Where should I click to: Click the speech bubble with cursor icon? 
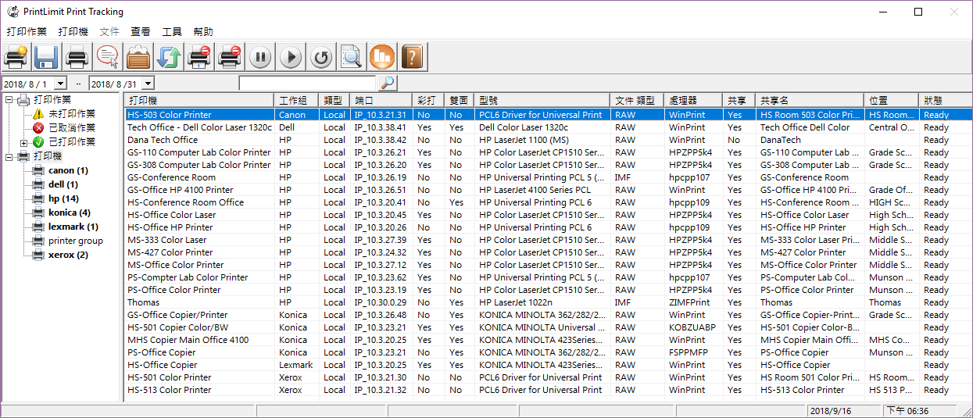108,57
